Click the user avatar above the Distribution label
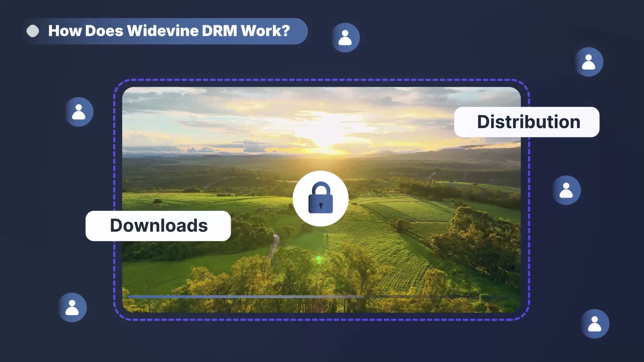The width and height of the screenshot is (644, 362). 589,62
